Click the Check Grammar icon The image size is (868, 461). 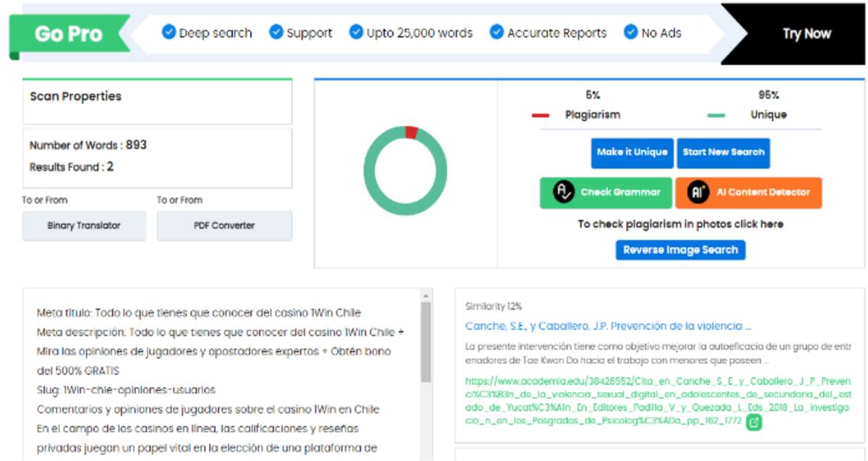[x=563, y=193]
